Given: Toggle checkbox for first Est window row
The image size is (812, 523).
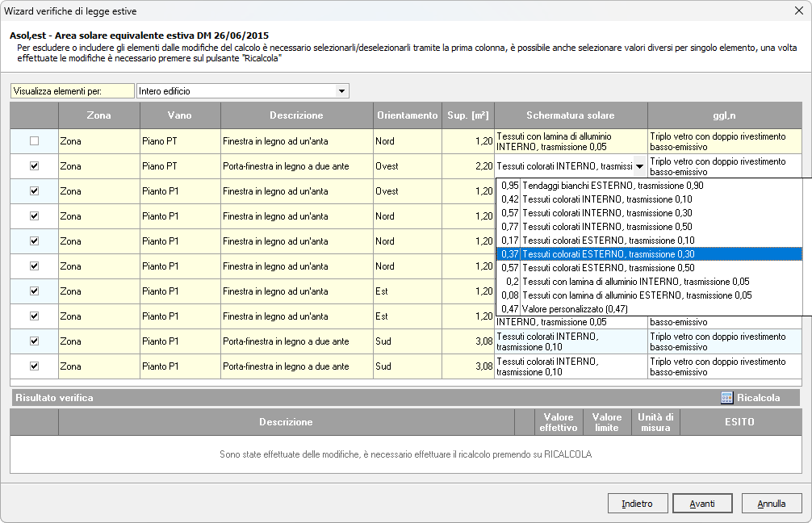Looking at the screenshot, I should tap(34, 291).
